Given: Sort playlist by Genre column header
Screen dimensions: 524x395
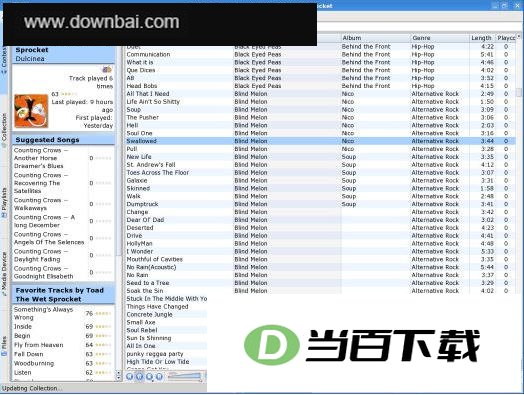Looking at the screenshot, I should pyautogui.click(x=440, y=38).
